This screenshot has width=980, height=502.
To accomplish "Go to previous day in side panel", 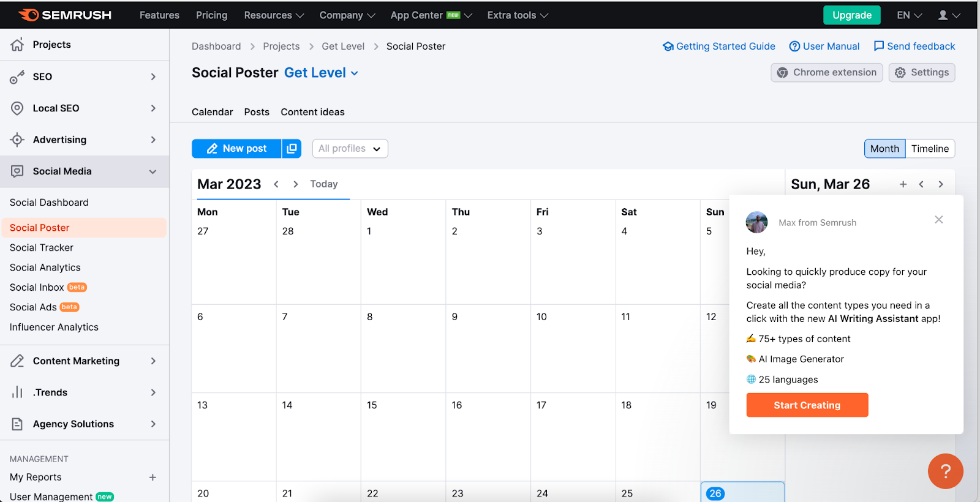I will coord(921,184).
